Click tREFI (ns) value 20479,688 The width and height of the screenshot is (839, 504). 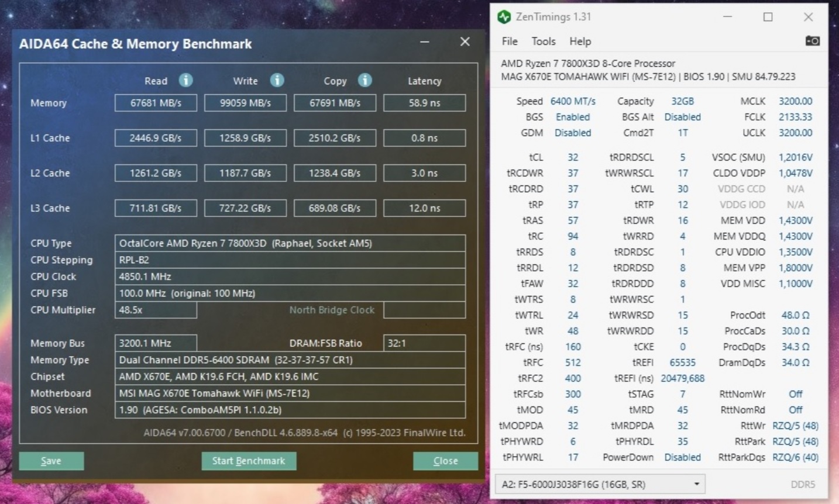(x=682, y=378)
